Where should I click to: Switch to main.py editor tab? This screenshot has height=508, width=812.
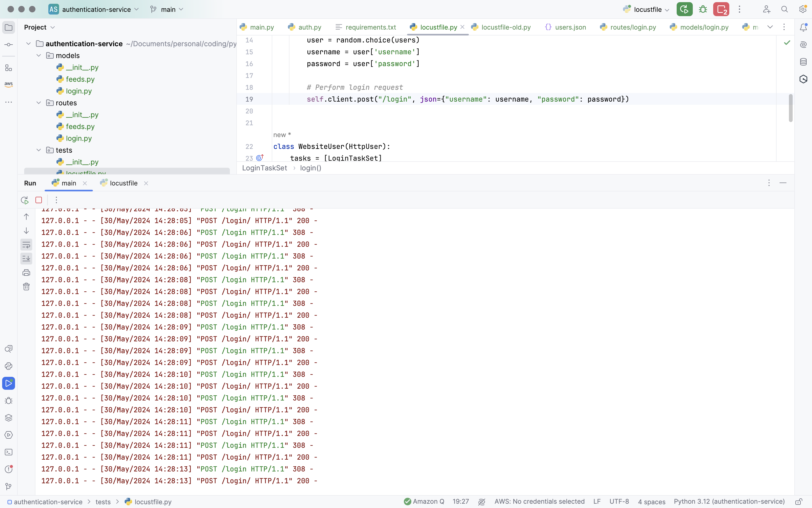click(257, 27)
